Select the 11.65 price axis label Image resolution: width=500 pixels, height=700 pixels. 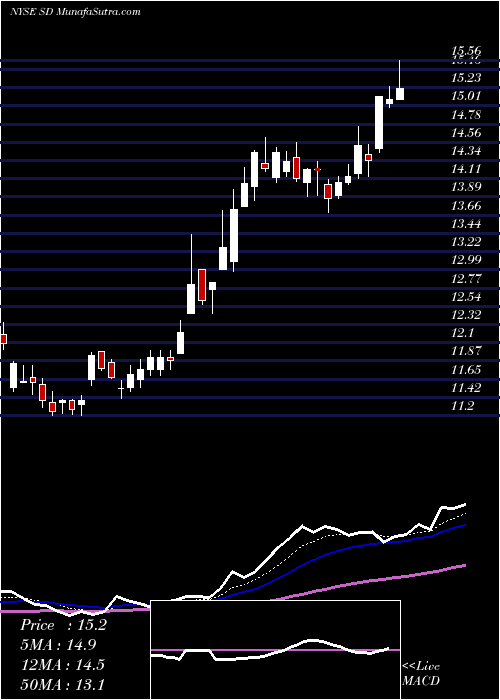(x=466, y=370)
